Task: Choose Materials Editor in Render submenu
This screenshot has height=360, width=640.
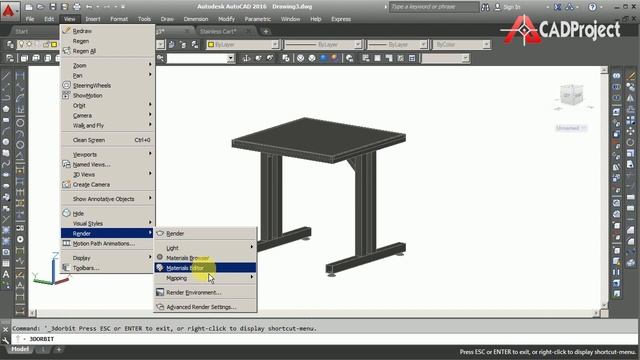Action: click(x=206, y=268)
